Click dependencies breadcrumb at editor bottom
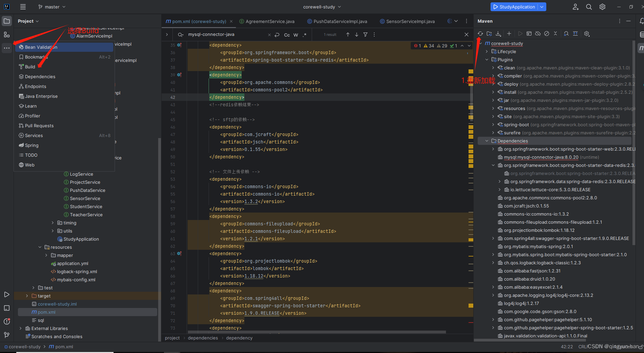 (x=203, y=338)
